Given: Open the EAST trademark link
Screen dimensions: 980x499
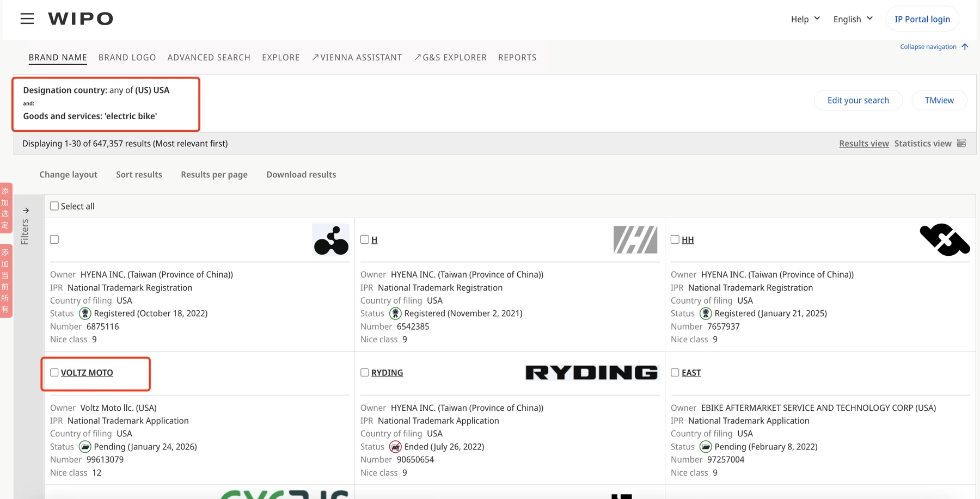Looking at the screenshot, I should pyautogui.click(x=691, y=373).
